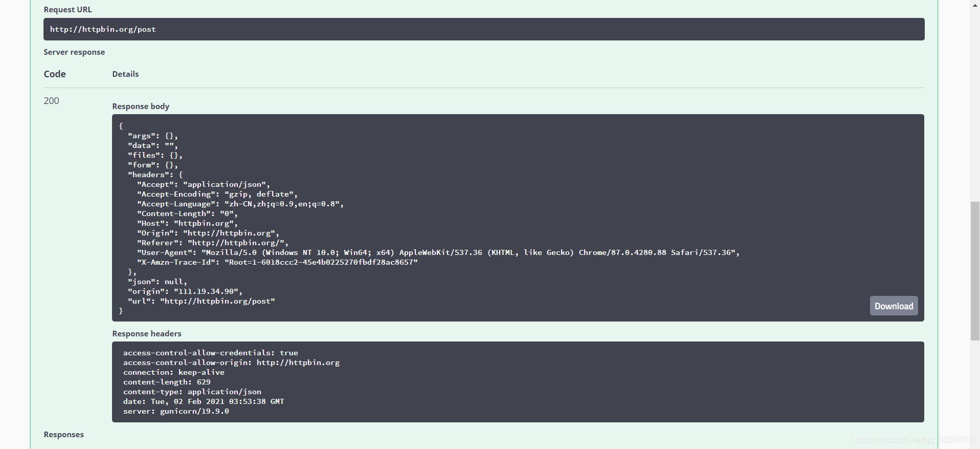Screen dimensions: 980x449
Task: Click the "form": {} line
Action: pyautogui.click(x=153, y=165)
